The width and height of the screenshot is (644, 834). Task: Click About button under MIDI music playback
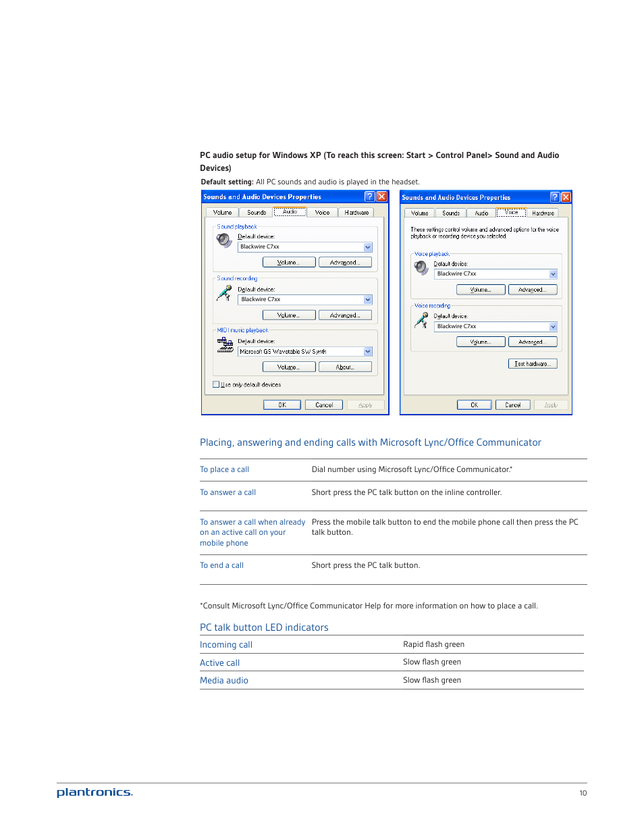[x=345, y=367]
